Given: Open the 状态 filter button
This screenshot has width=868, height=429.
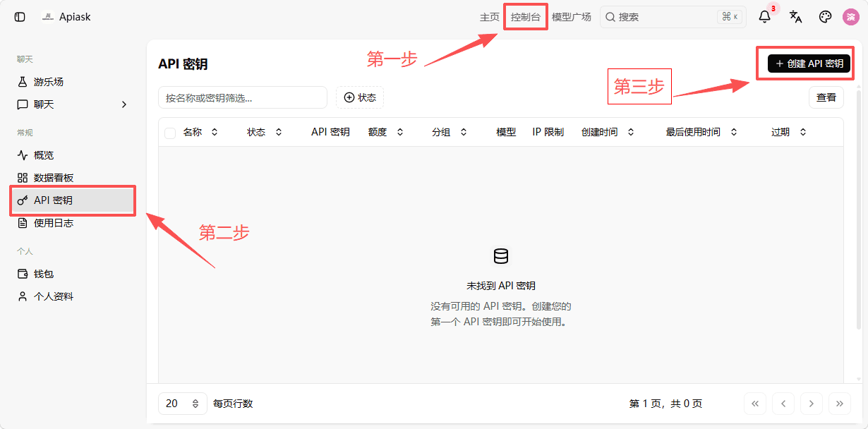Looking at the screenshot, I should tap(360, 97).
